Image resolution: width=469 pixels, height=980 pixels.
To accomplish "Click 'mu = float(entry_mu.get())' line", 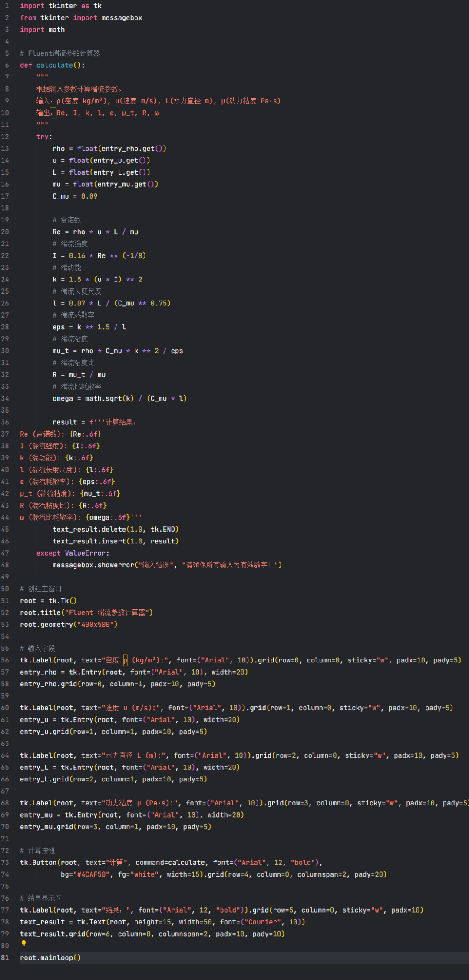I will coord(106,184).
